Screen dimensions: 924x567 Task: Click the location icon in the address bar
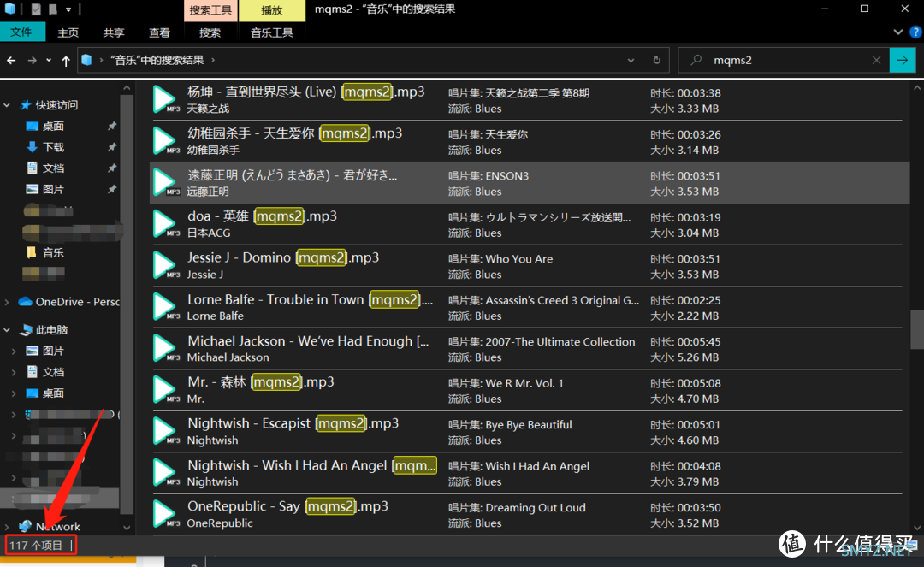(86, 60)
